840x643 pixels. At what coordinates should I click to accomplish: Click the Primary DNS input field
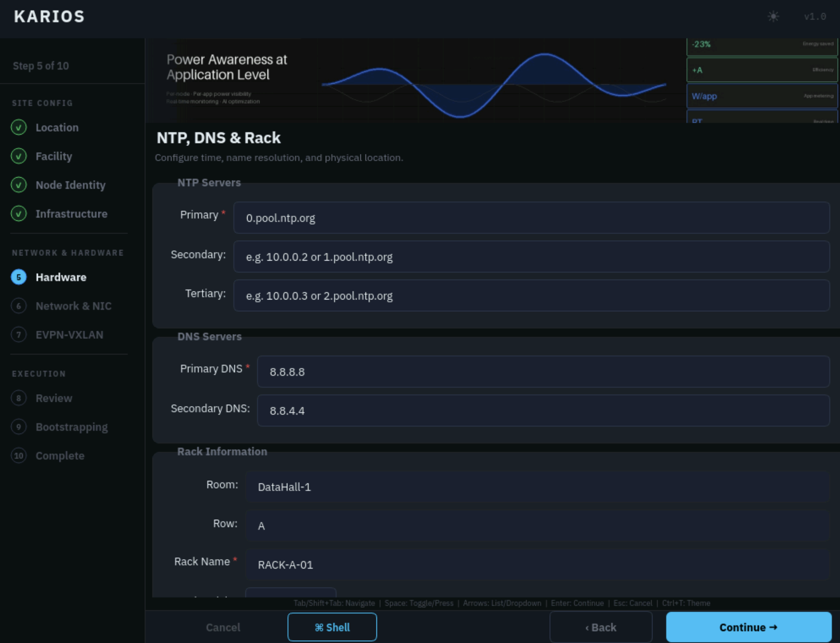[543, 372]
